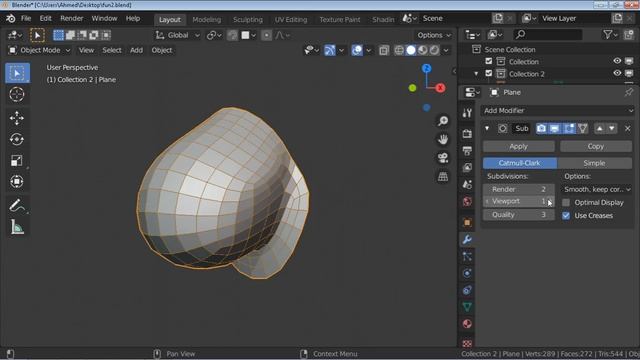The width and height of the screenshot is (640, 360).
Task: Select the Select Box tool
Action: tap(17, 73)
